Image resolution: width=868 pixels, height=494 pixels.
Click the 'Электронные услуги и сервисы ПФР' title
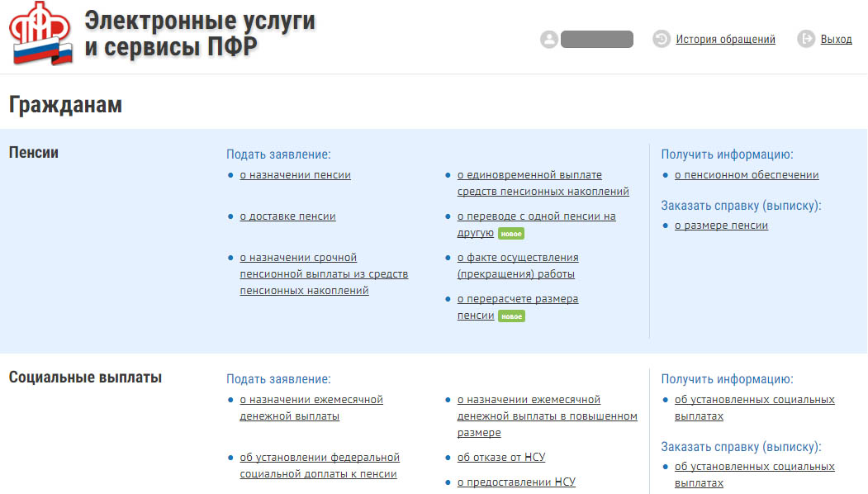point(200,34)
